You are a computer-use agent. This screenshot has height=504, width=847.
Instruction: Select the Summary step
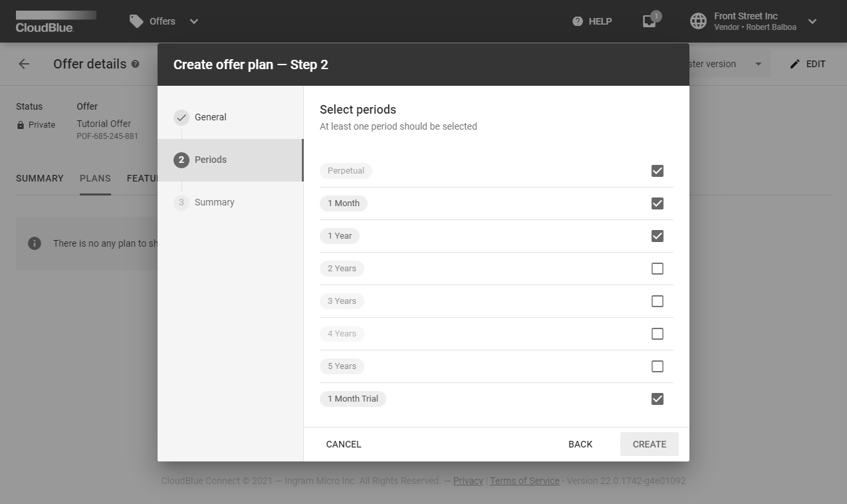click(x=231, y=202)
